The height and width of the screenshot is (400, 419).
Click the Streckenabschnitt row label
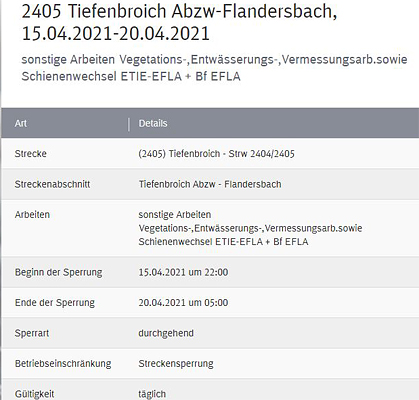(x=52, y=184)
